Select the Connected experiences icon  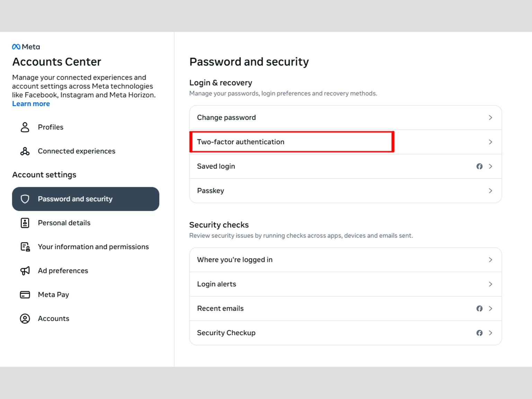[25, 151]
